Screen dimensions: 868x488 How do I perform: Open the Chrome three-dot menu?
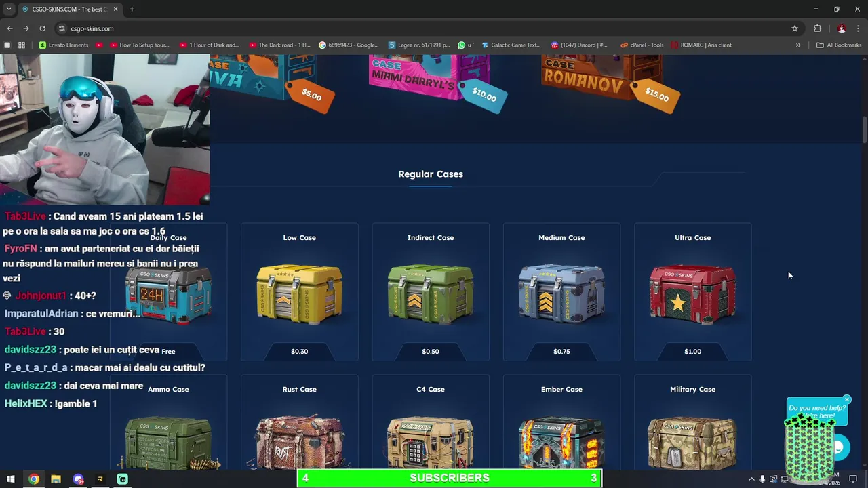tap(859, 28)
